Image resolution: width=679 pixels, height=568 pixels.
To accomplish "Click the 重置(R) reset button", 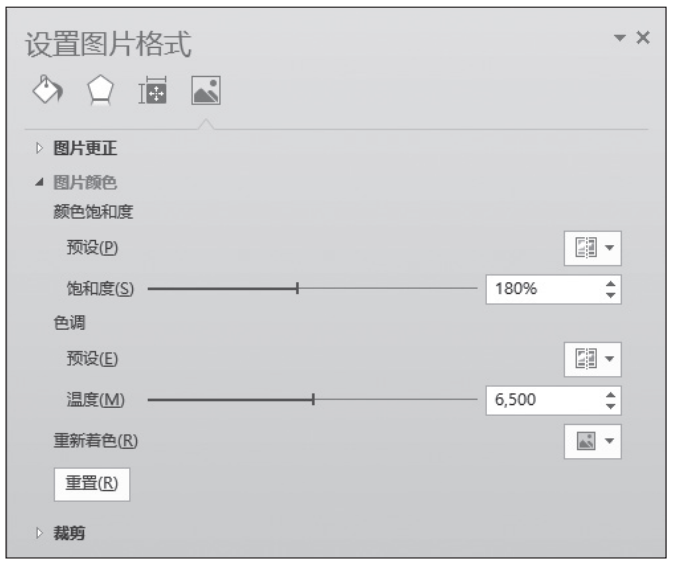I will 92,484.
